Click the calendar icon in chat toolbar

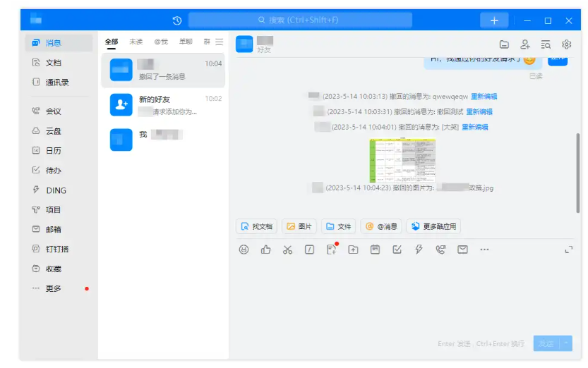point(375,250)
